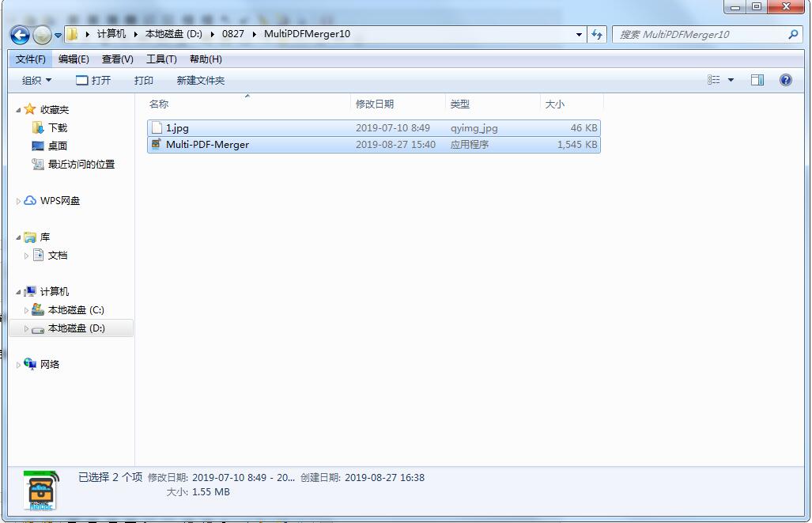Click the 打开 toolbar button
812x523 pixels.
point(93,81)
